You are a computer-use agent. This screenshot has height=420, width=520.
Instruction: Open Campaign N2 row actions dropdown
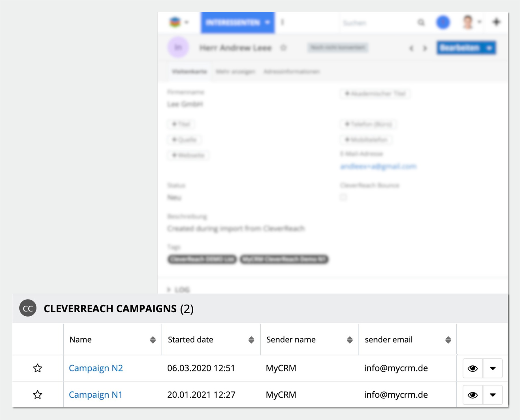(493, 368)
